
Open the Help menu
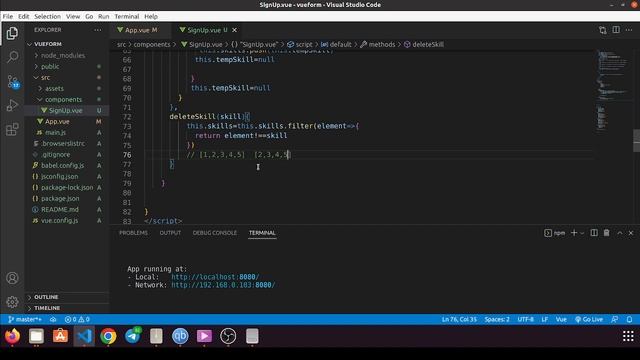click(151, 16)
